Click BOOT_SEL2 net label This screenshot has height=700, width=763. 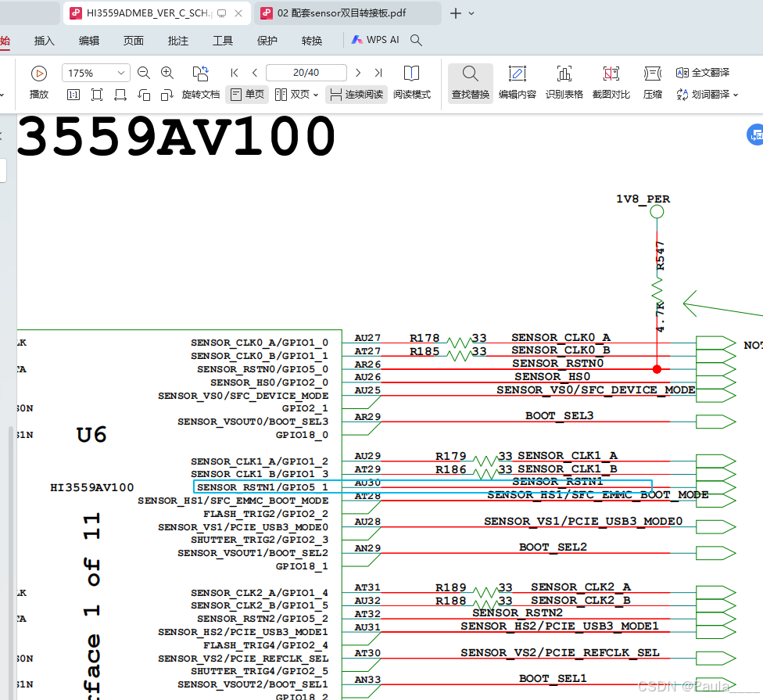pos(553,547)
